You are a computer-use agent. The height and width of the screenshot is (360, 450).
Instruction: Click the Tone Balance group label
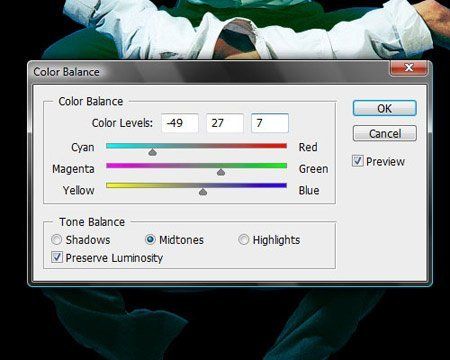click(92, 222)
